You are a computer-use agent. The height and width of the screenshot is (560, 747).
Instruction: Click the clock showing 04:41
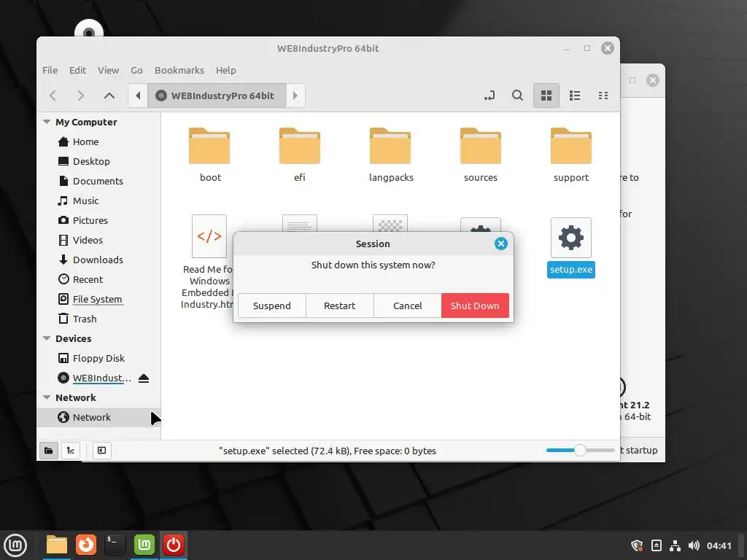(719, 545)
